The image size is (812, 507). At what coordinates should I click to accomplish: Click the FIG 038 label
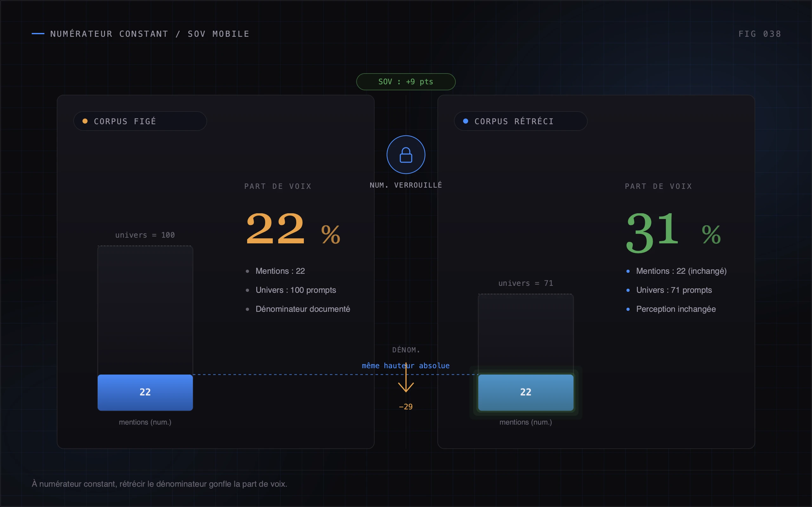tap(760, 34)
